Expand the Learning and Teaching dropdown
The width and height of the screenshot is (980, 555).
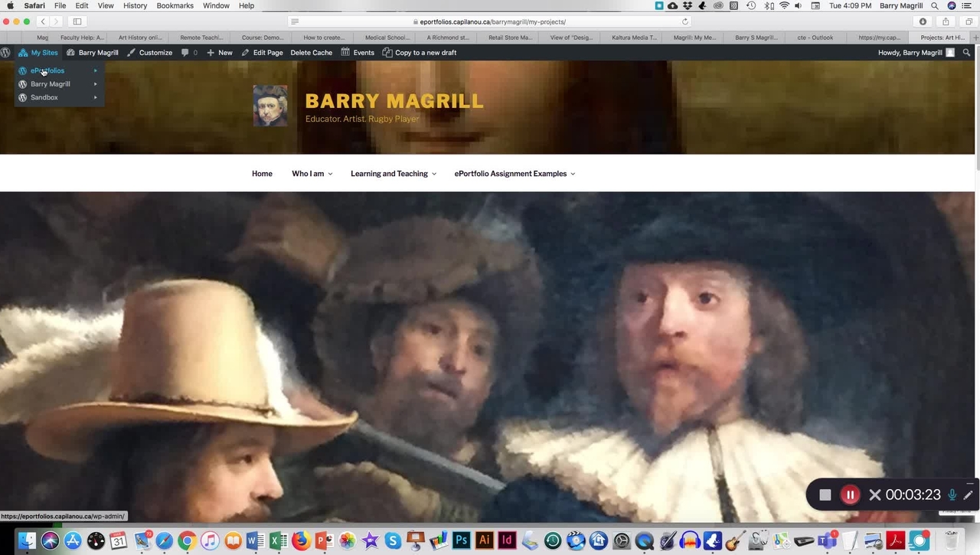393,174
